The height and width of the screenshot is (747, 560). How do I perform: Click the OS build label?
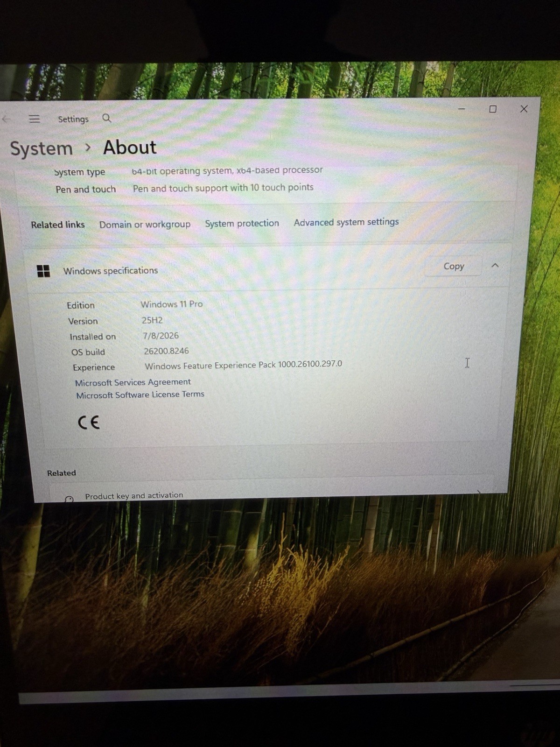[88, 352]
